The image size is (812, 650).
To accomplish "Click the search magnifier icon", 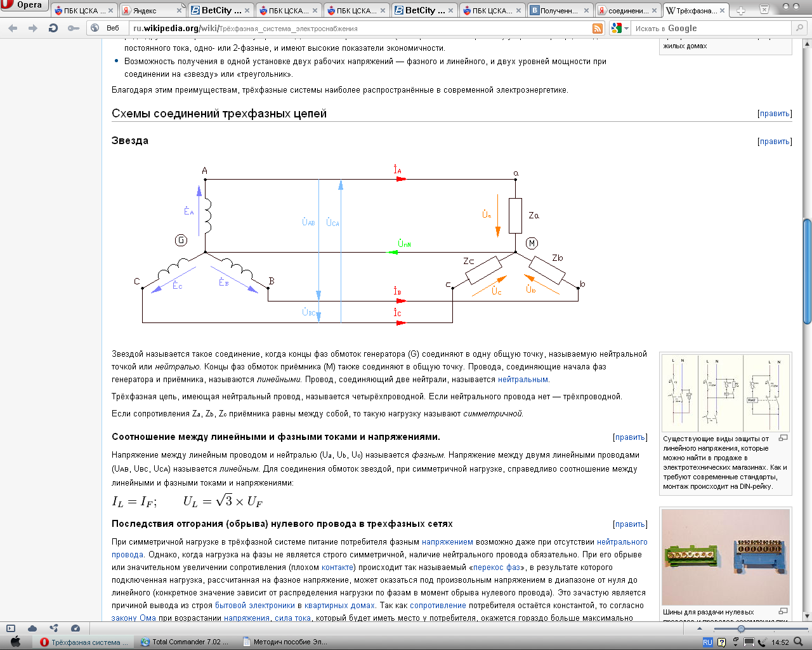I will (799, 28).
